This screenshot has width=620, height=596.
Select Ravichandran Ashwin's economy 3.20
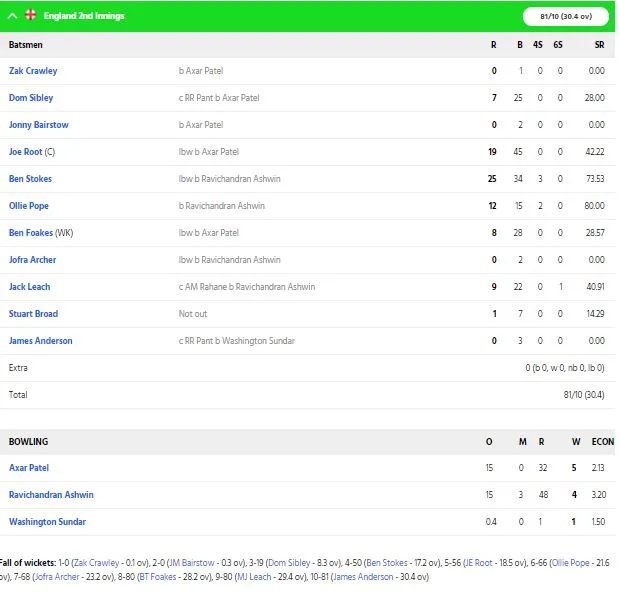click(599, 494)
